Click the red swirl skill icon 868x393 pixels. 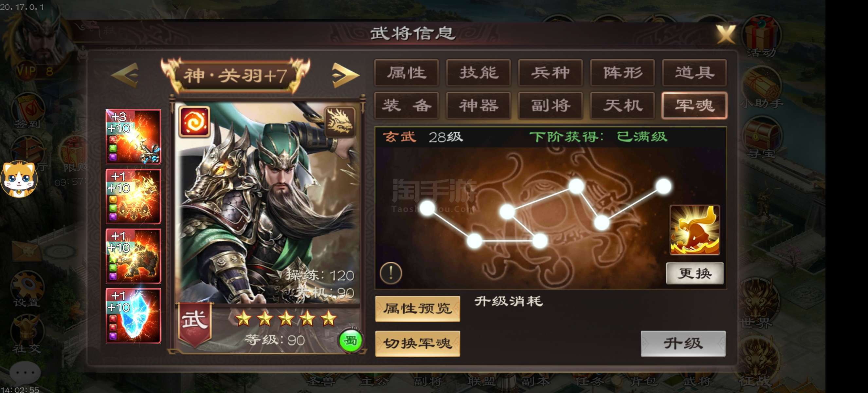(x=194, y=122)
